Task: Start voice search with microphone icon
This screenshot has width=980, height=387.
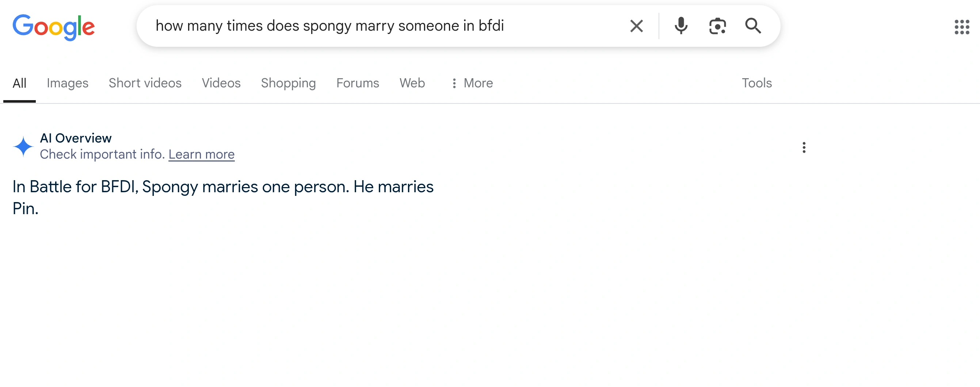Action: click(680, 26)
